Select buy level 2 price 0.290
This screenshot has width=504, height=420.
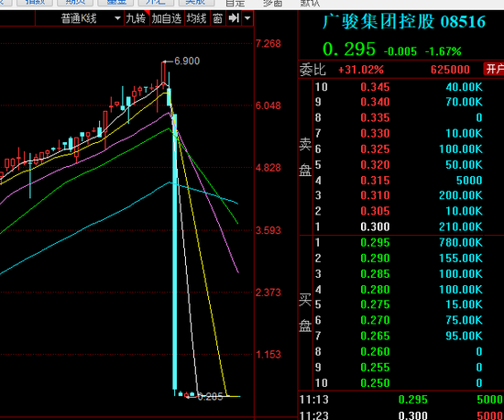(375, 259)
